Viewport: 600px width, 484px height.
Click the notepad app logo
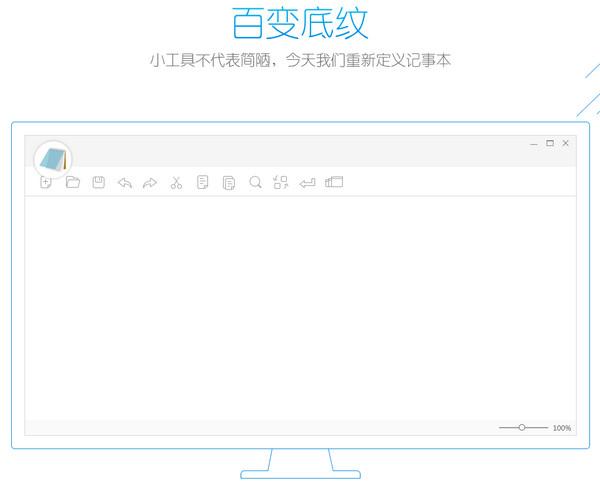pos(53,159)
